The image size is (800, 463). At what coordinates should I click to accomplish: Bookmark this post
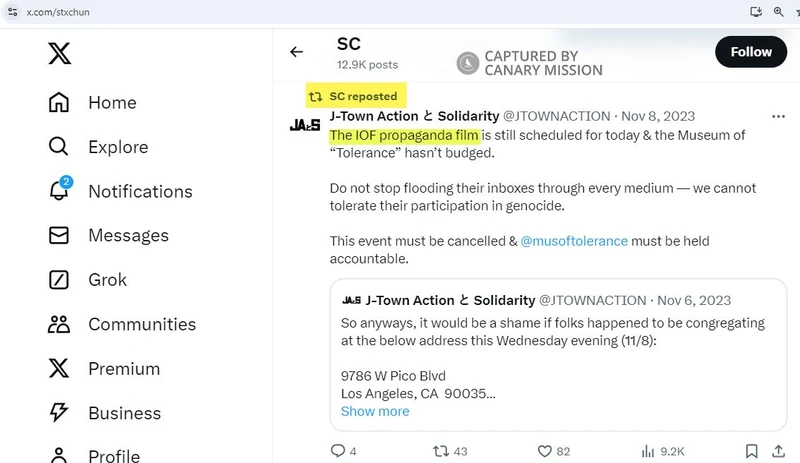751,451
